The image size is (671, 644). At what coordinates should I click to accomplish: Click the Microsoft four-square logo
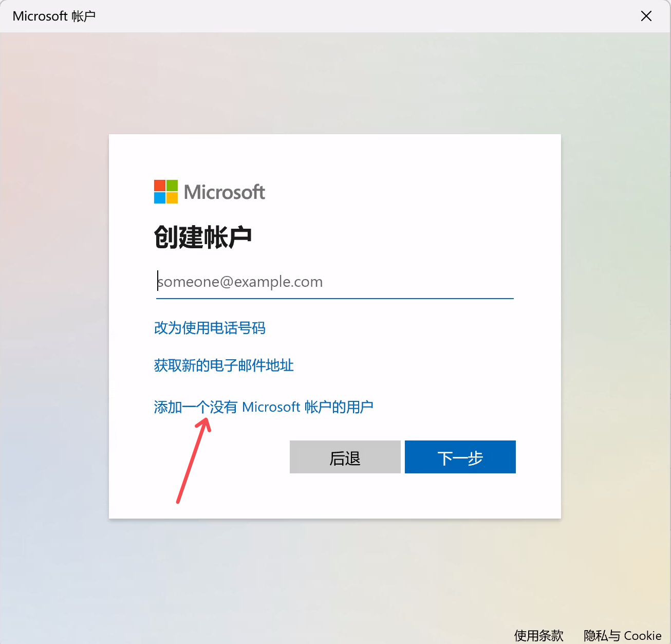(166, 192)
